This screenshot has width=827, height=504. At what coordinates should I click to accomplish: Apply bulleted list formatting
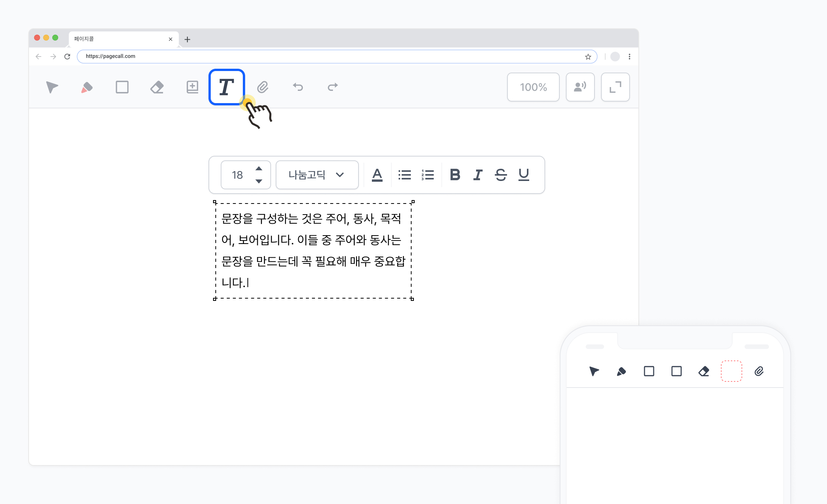(x=405, y=175)
